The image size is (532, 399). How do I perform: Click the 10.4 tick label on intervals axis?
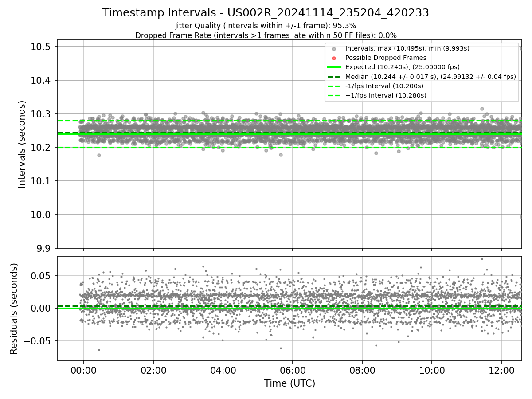(40, 81)
